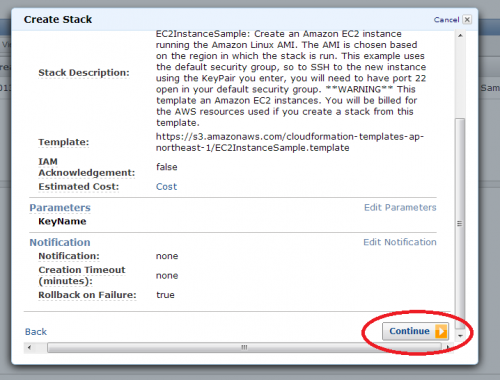Click the vertical scrollbar thumb

click(460, 224)
